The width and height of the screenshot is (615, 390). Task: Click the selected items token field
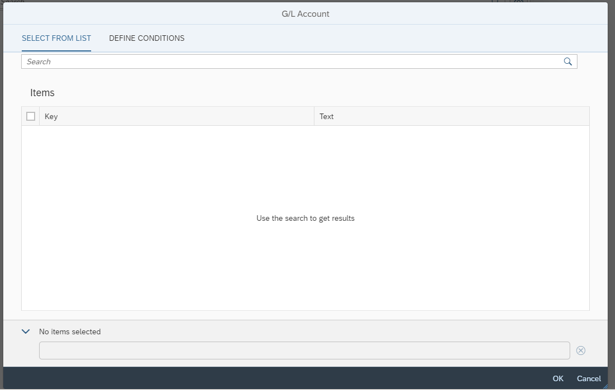point(304,350)
